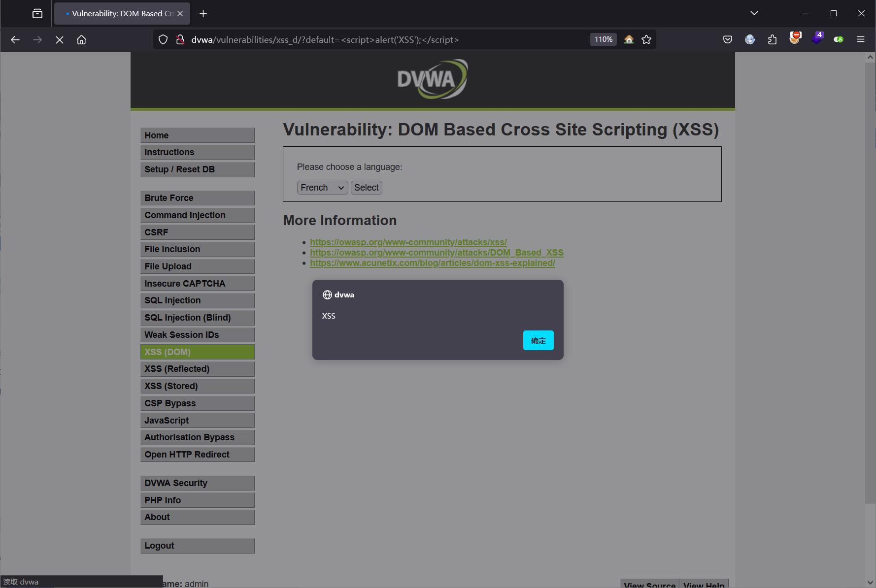
Task: Open DVWA Security settings
Action: pyautogui.click(x=198, y=483)
